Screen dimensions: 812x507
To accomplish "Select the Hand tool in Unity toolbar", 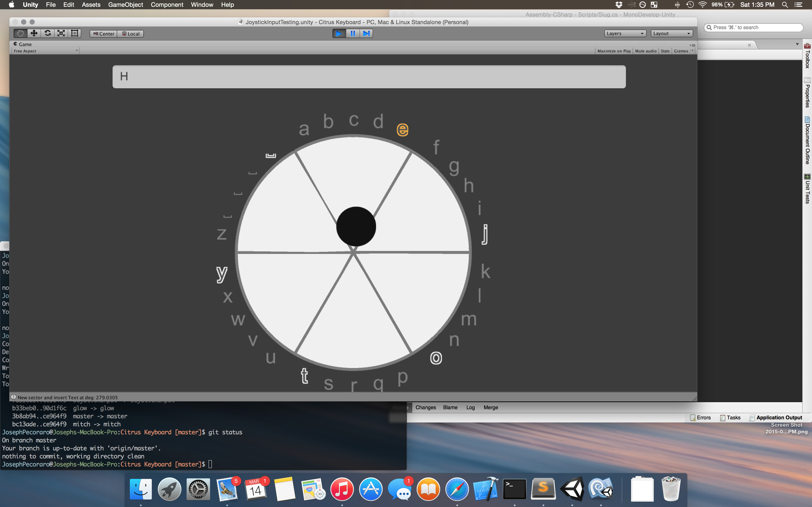I will [20, 33].
